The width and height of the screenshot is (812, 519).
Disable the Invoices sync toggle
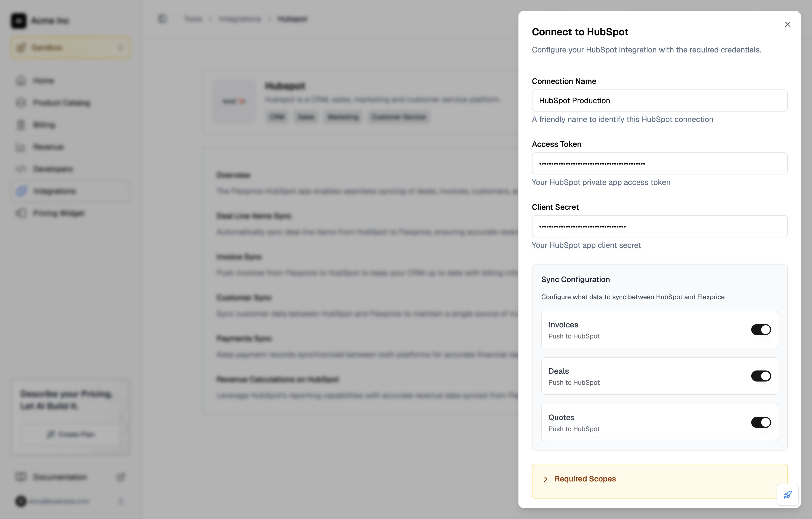coord(761,330)
